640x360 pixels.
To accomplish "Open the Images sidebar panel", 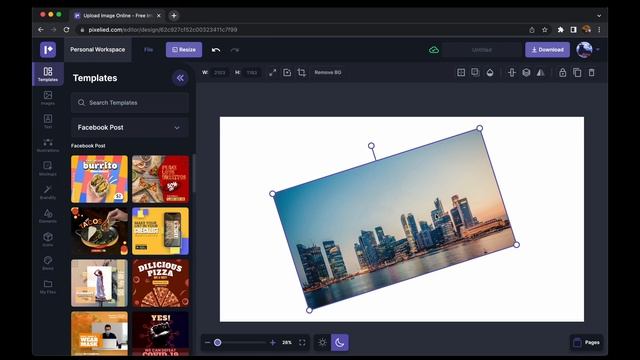I will (x=48, y=98).
